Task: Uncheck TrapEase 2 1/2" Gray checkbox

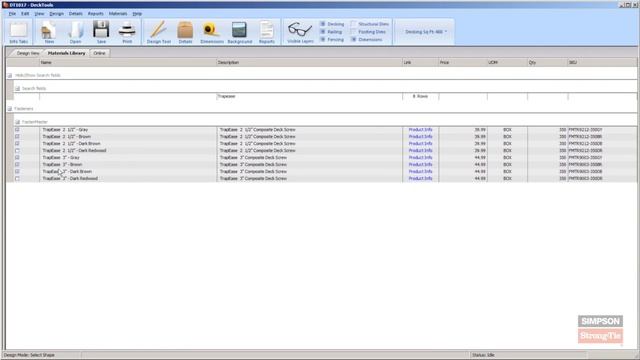Action: 17,130
